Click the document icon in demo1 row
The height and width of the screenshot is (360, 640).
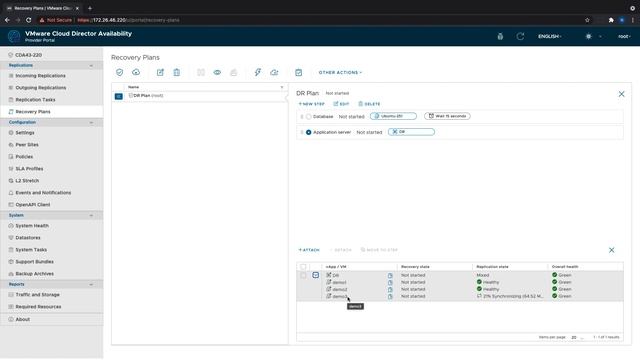(x=390, y=282)
